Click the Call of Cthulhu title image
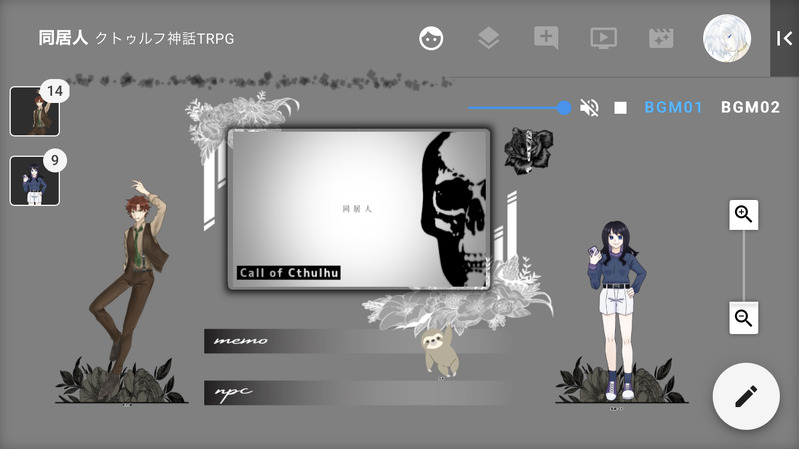Image resolution: width=799 pixels, height=449 pixels. pos(359,209)
